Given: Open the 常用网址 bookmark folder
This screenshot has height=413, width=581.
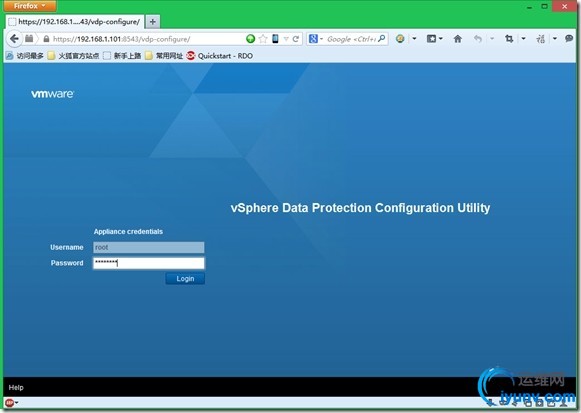Looking at the screenshot, I should [164, 56].
